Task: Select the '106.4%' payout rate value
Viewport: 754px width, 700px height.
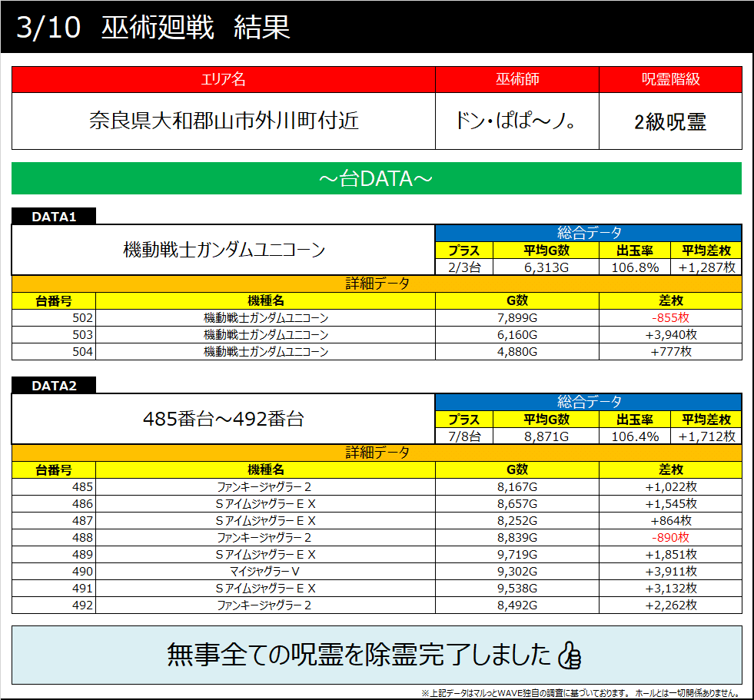Action: (x=635, y=436)
